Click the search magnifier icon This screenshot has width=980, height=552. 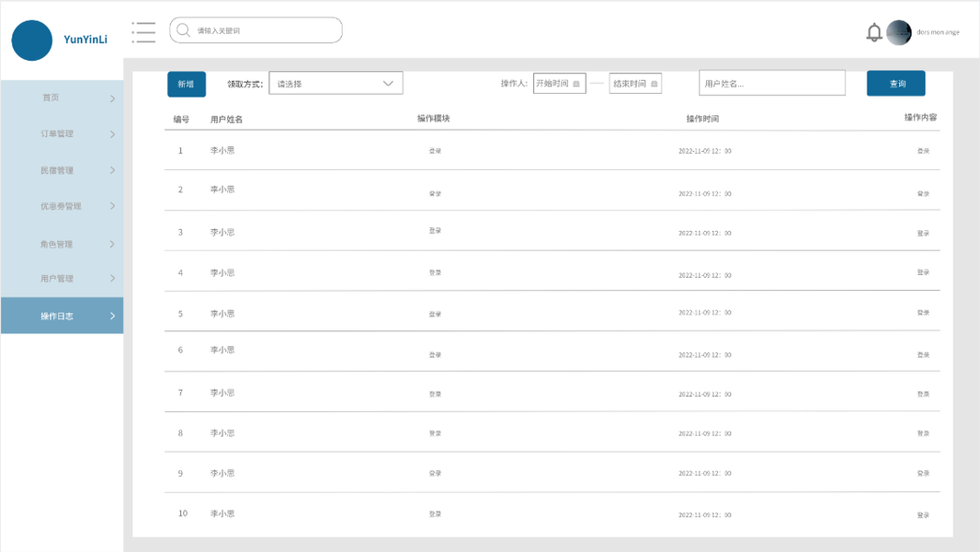[x=183, y=30]
